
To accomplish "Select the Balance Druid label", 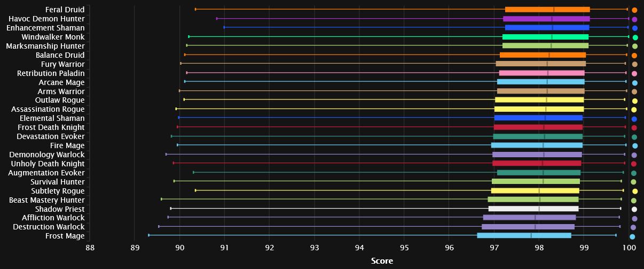I will 60,55.
